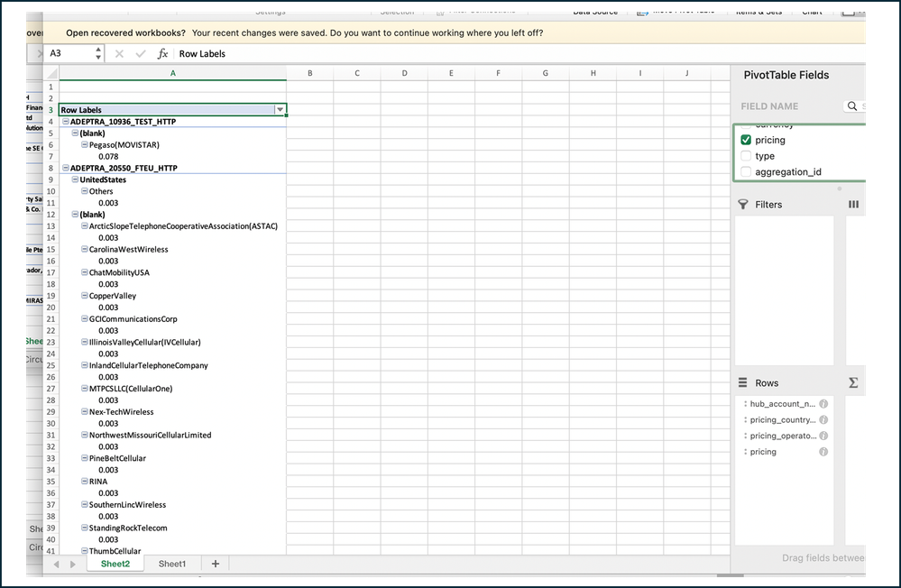This screenshot has width=901, height=588.
Task: Select row 3 header
Action: pyautogui.click(x=51, y=110)
